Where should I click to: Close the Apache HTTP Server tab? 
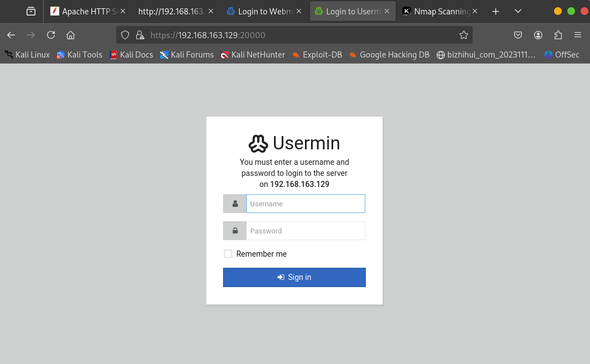click(123, 11)
